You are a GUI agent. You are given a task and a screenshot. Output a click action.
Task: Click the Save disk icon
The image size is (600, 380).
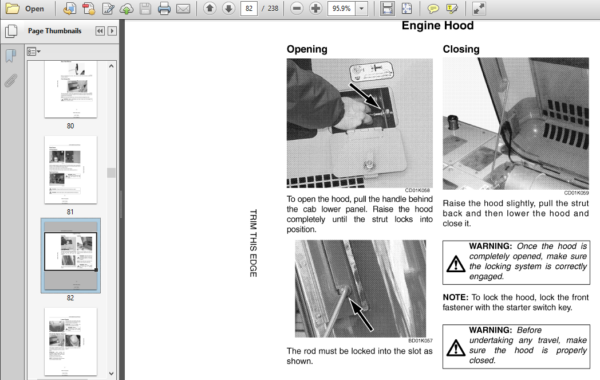145,8
